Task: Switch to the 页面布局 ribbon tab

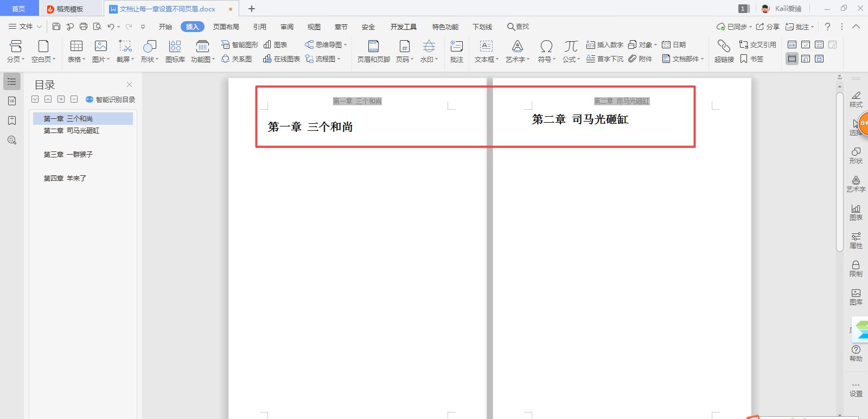Action: tap(226, 27)
